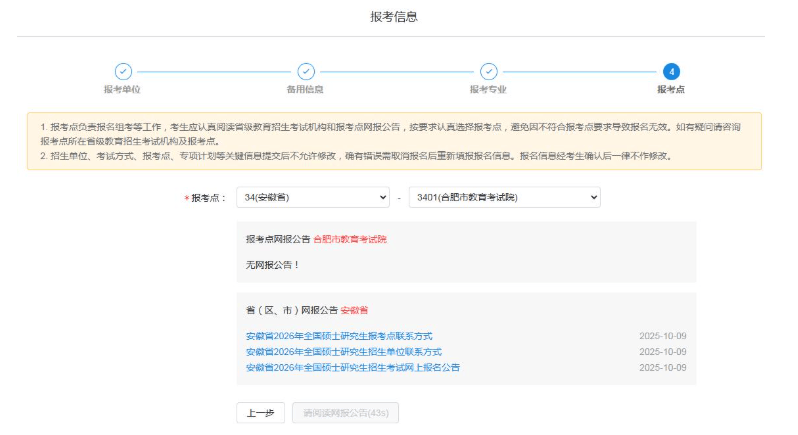Screen dimensions: 798x435
Task: Click the 报考点： field label
Action: pyautogui.click(x=205, y=198)
